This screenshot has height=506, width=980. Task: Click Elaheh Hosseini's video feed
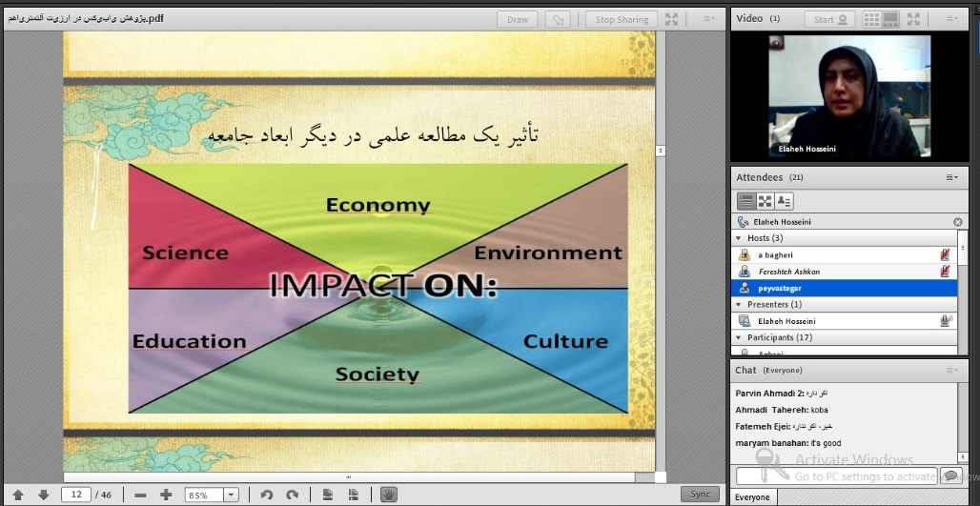click(848, 95)
